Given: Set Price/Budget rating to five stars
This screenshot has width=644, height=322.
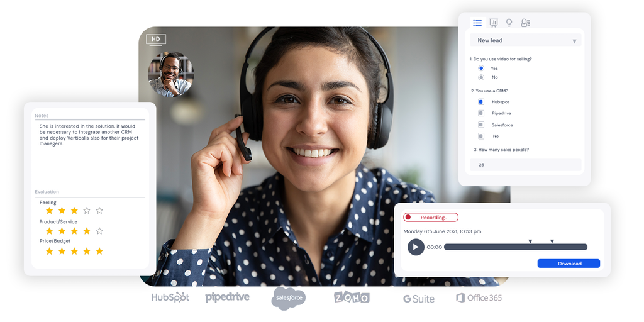Looking at the screenshot, I should pyautogui.click(x=99, y=251).
